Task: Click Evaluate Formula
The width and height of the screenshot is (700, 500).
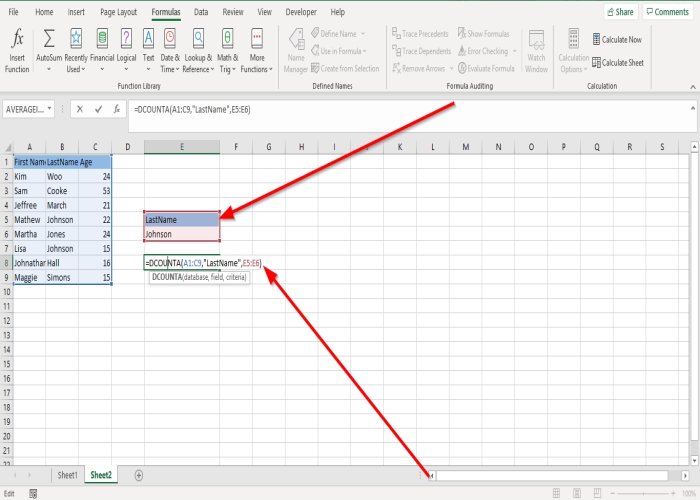Action: (486, 68)
